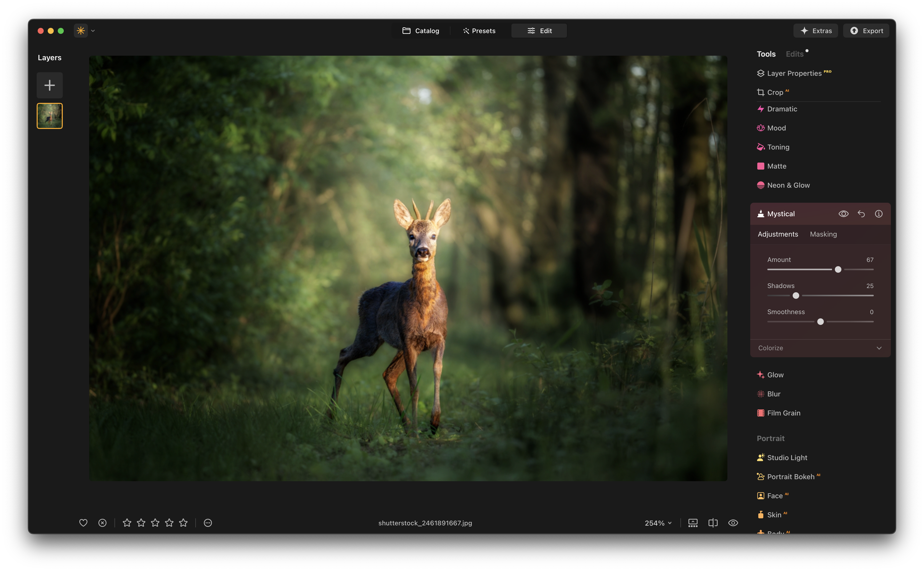Viewport: 924px width, 571px height.
Task: Open the Studio Light portrait tool
Action: pyautogui.click(x=787, y=457)
